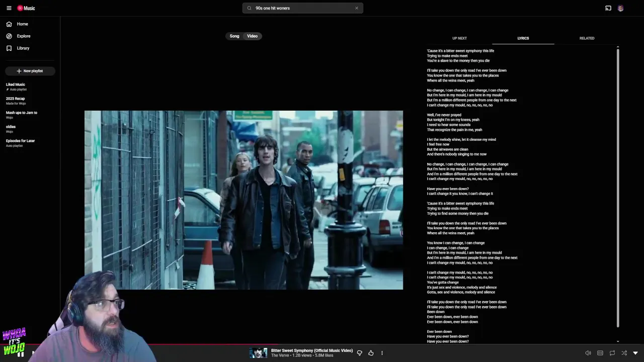
Task: Open the Related tab
Action: tap(587, 38)
